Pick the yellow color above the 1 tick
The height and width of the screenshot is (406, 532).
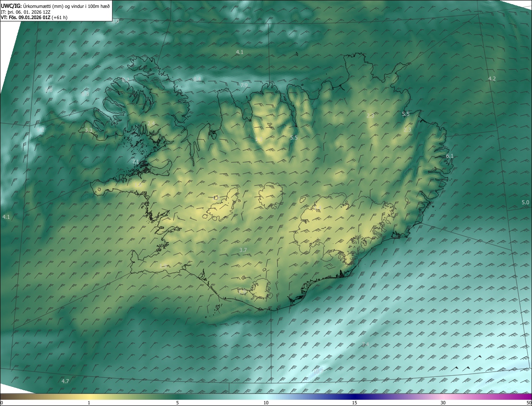[x=89, y=396]
